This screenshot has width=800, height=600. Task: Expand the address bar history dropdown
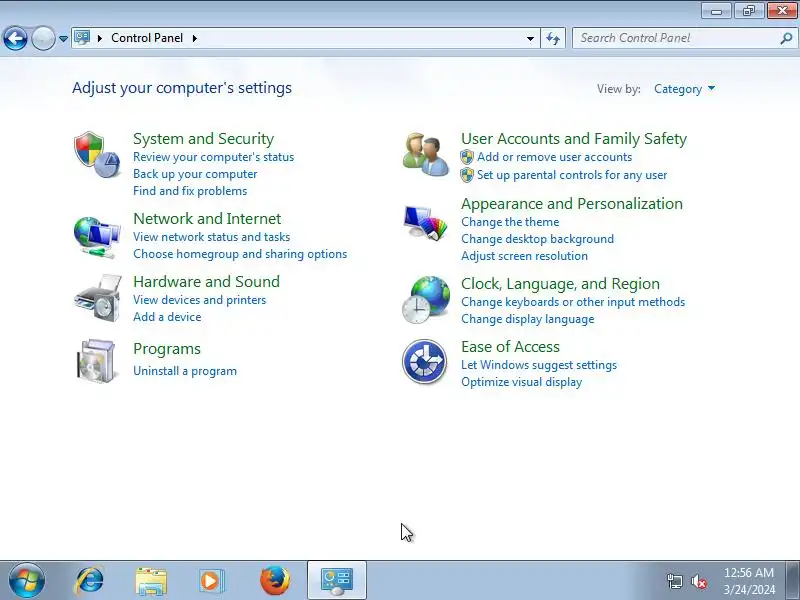click(x=530, y=38)
